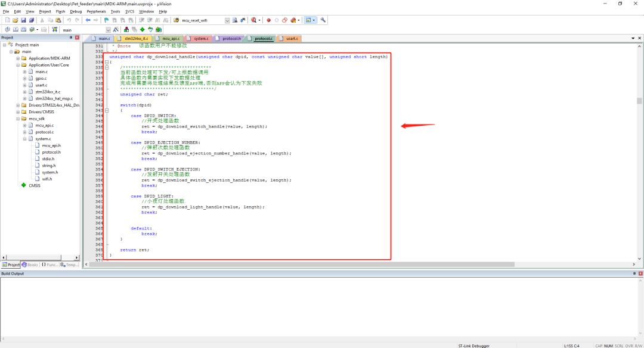Switch to the protocol.h editor tab
Viewport: 644px width, 348px height.
229,38
